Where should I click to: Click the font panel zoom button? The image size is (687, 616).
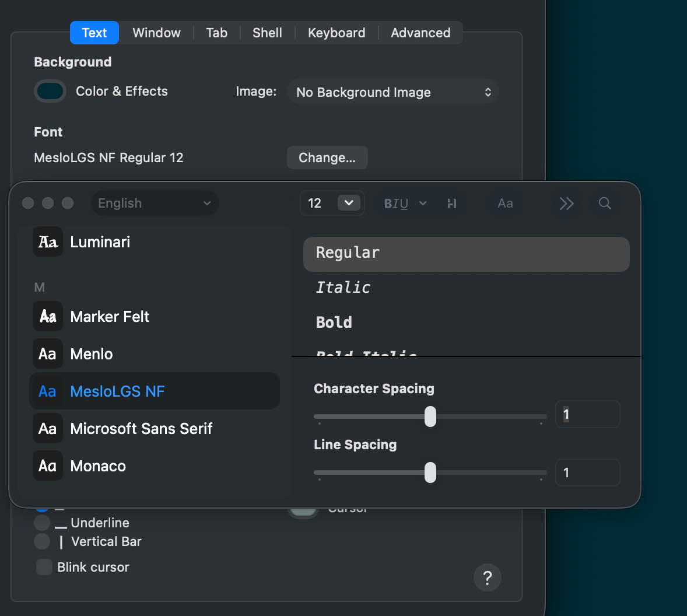tap(68, 203)
